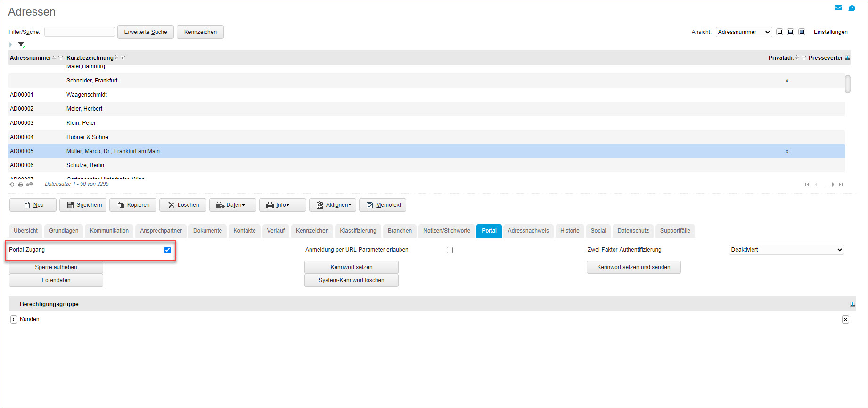The image size is (868, 408).
Task: Show the Supportfälle tab
Action: [675, 231]
